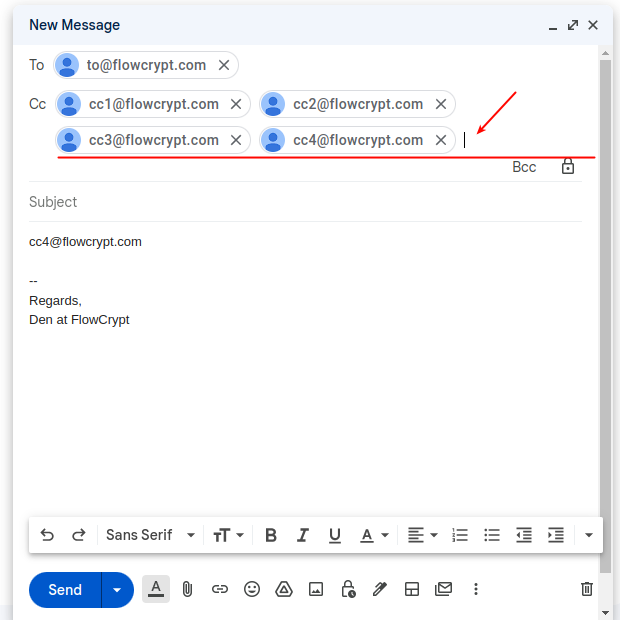The image size is (620, 620).
Task: Click the scrollbar up arrow
Action: (605, 53)
